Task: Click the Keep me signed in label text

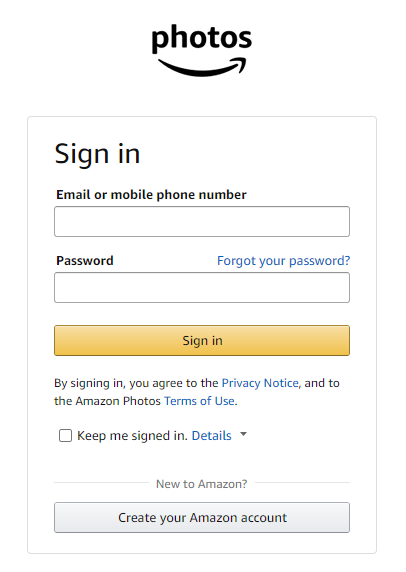Action: pos(132,436)
